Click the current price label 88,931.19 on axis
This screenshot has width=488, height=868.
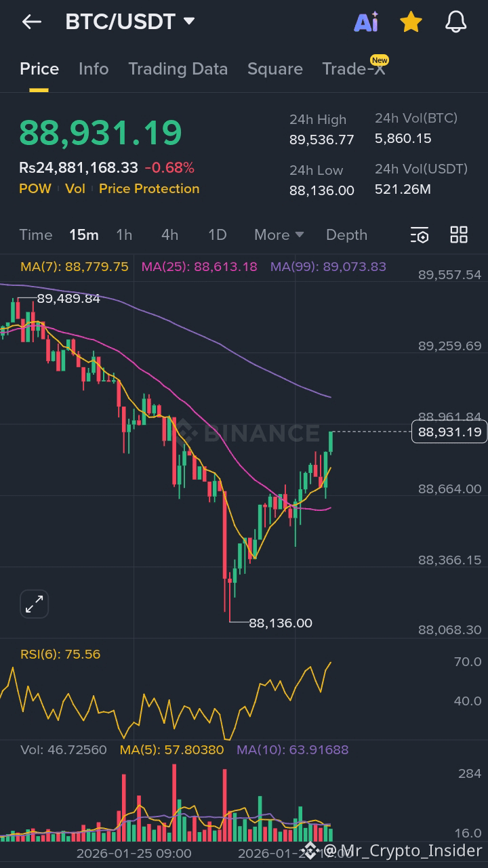tap(449, 432)
